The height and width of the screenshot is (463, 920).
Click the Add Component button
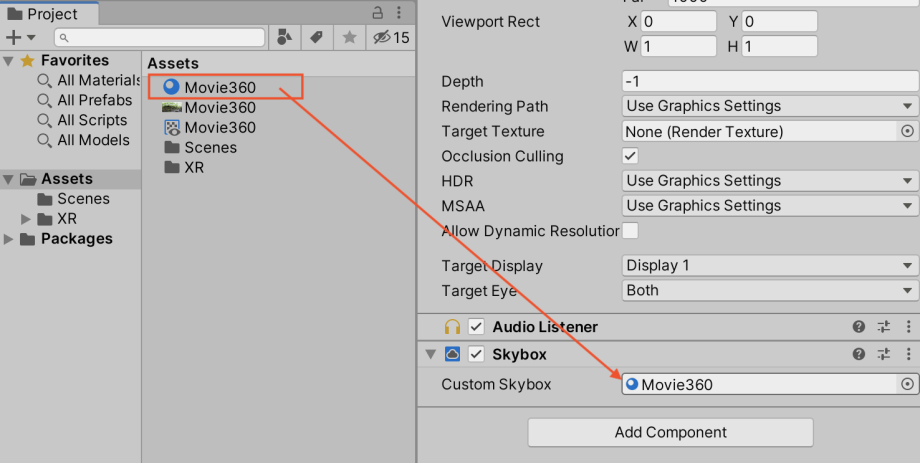pos(670,433)
